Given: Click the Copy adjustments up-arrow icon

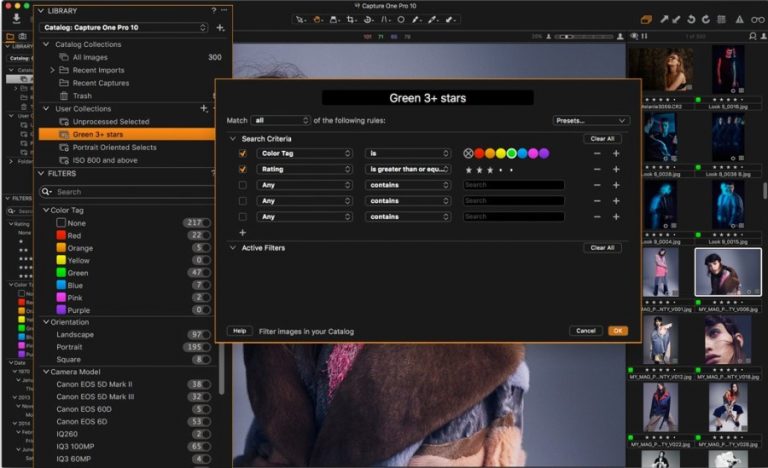Looking at the screenshot, I should pyautogui.click(x=664, y=20).
